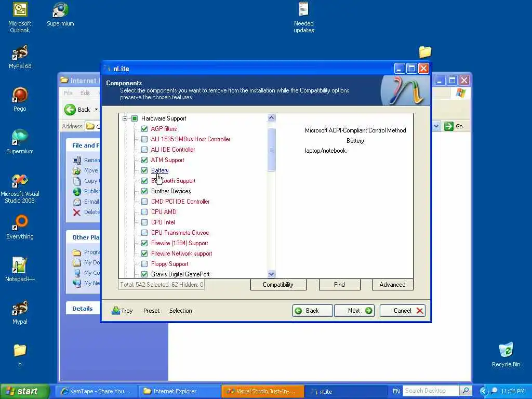Switch to the KamTape taskbar window

pos(96,391)
